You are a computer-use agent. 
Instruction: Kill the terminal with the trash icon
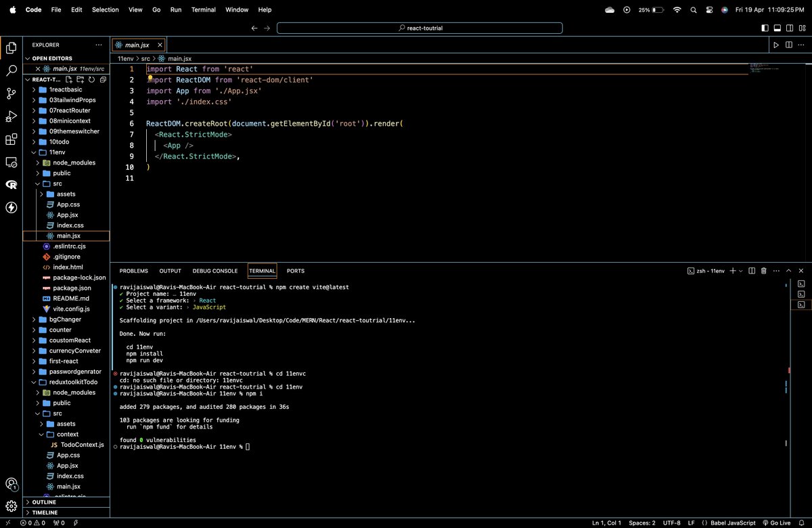pyautogui.click(x=764, y=271)
